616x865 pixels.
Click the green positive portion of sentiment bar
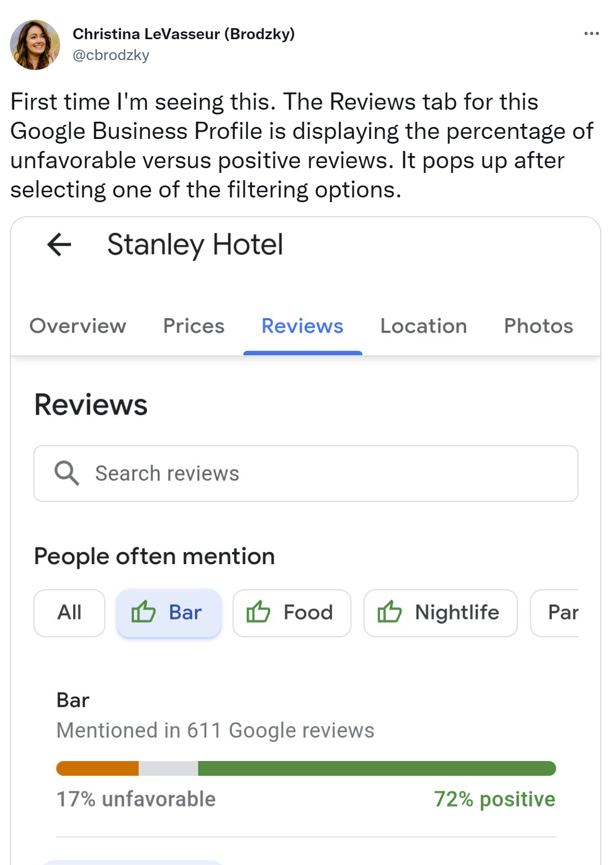[376, 768]
